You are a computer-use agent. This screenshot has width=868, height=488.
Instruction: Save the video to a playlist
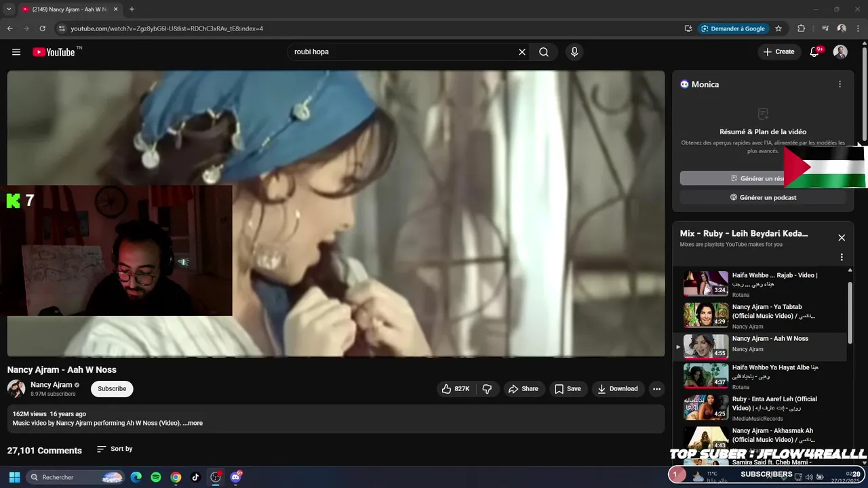(568, 389)
